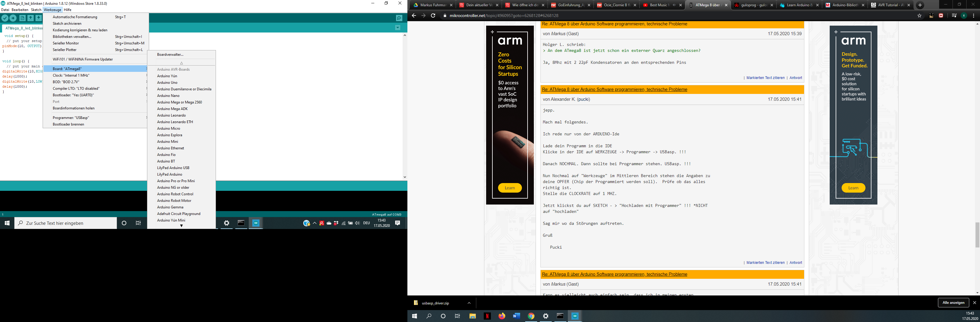Select Automatische Formatierung menu entry
Viewport: 980px width, 322px height.
click(95, 17)
